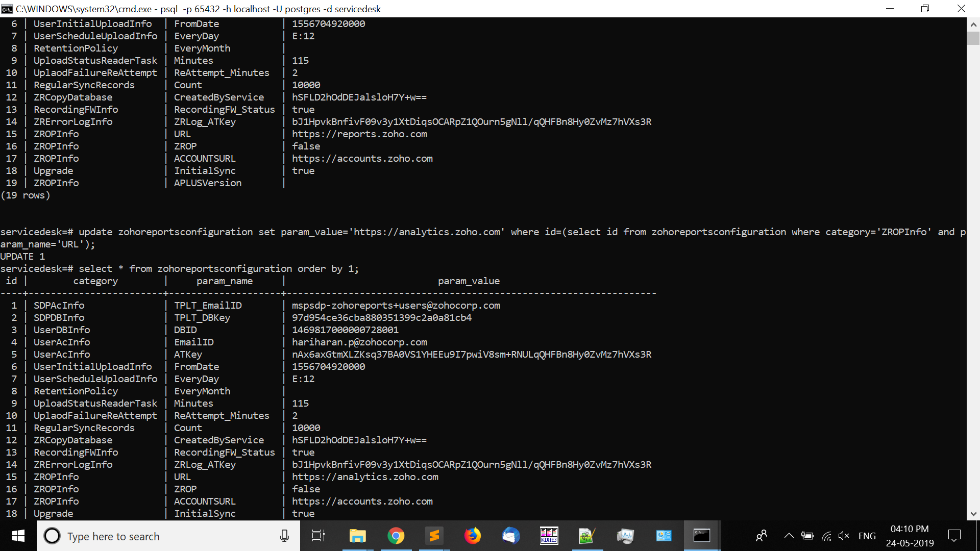Open the ENG input language menu
Viewport: 980px width, 551px height.
point(867,536)
